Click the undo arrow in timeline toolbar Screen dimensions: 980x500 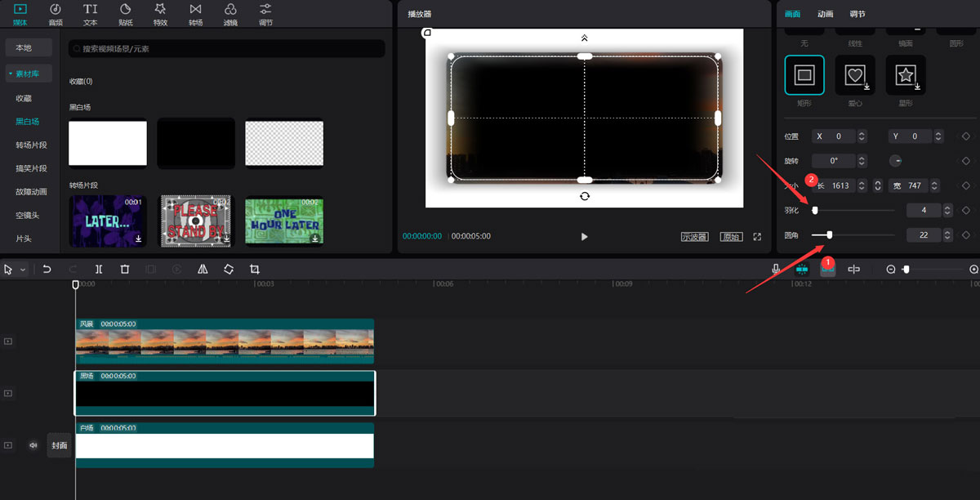pos(47,269)
